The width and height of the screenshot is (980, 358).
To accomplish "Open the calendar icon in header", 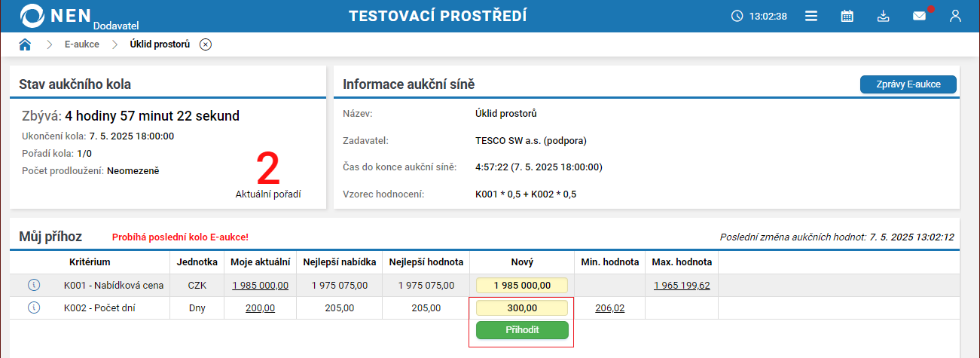I will [x=847, y=16].
